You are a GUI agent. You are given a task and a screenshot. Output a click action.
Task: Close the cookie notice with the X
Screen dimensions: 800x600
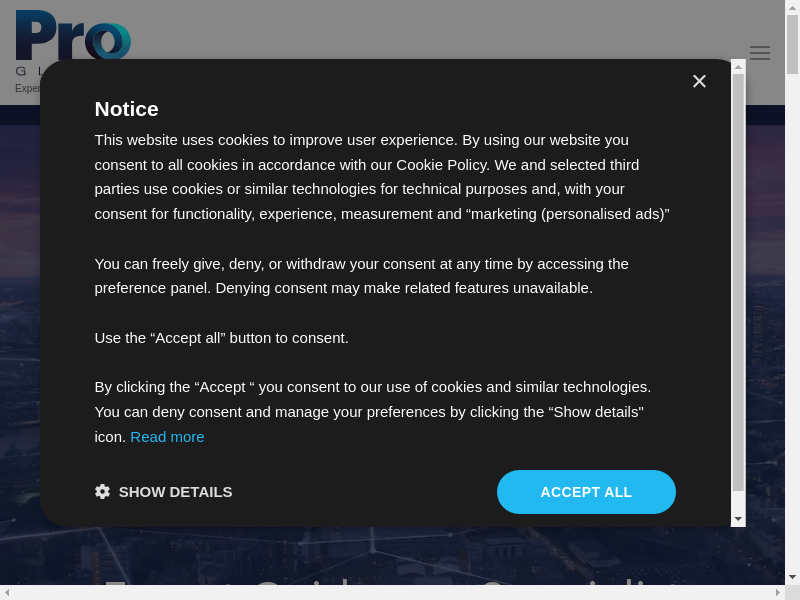(699, 81)
